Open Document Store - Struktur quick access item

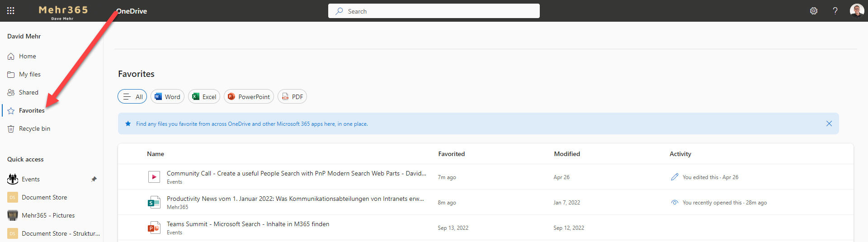point(61,233)
